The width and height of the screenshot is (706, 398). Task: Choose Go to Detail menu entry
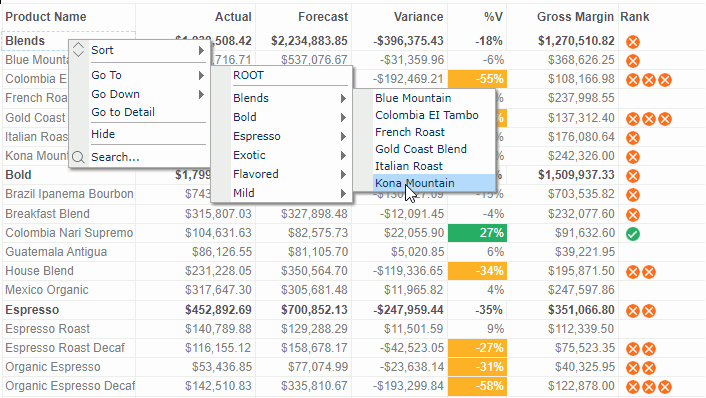pos(123,112)
